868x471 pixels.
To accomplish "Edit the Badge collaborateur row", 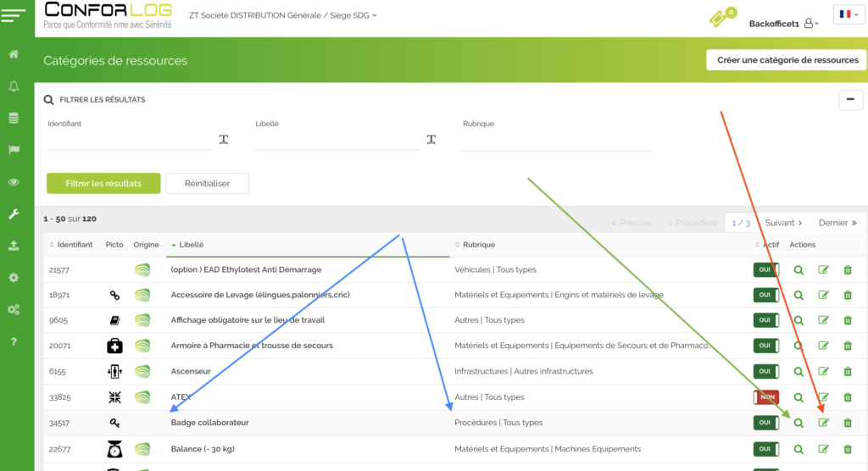I will click(823, 423).
